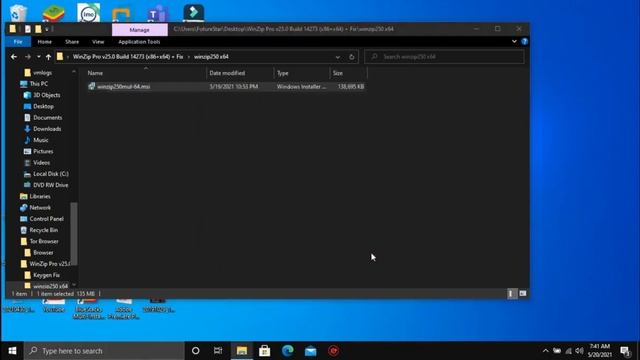Screen dimensions: 640x360
Task: Open Network in the navigation pane
Action: click(x=40, y=207)
